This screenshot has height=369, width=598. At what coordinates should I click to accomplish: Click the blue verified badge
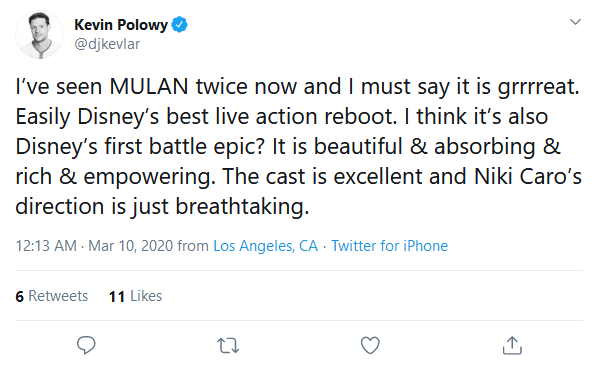pos(180,25)
